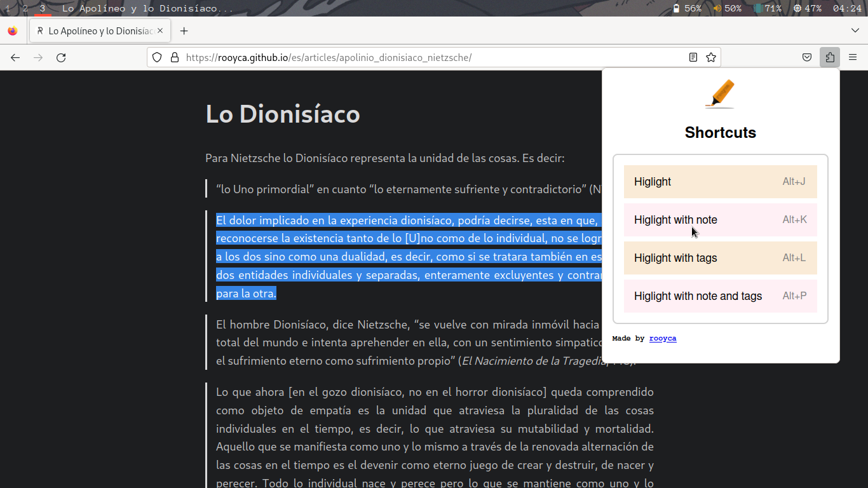Close the Lo Apolíneo y lo Dionisíaco tab
This screenshot has width=868, height=488.
160,30
